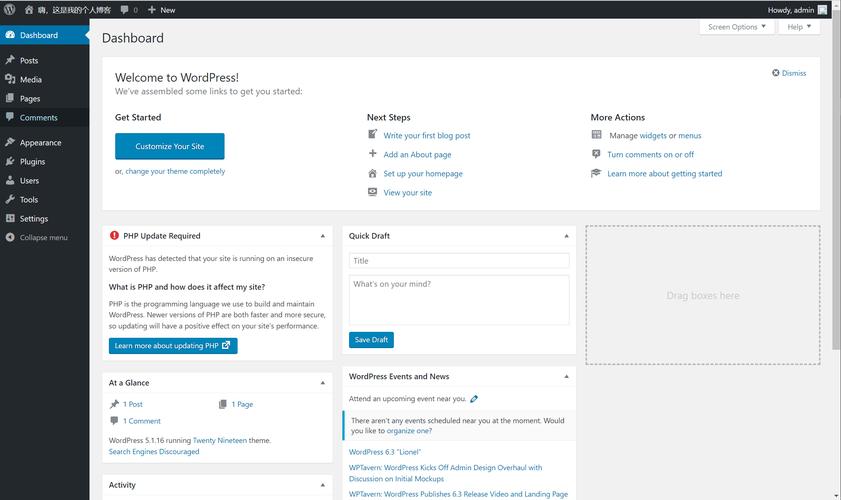841x500 pixels.
Task: Open Search Engines Discouraged link
Action: click(154, 451)
